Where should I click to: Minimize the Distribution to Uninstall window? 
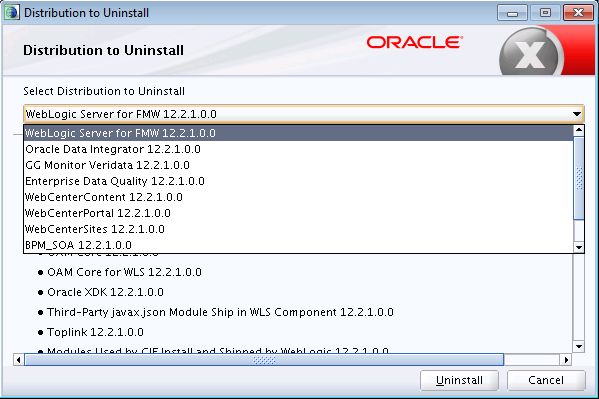512,13
